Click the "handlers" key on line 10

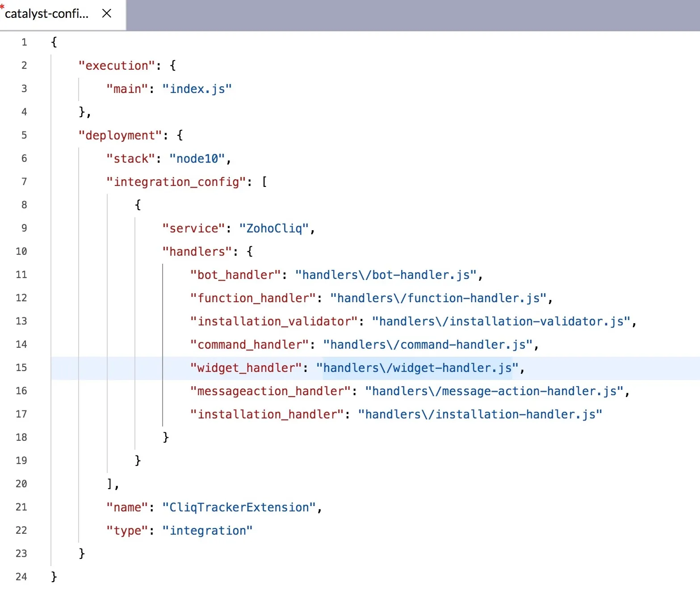[197, 252]
